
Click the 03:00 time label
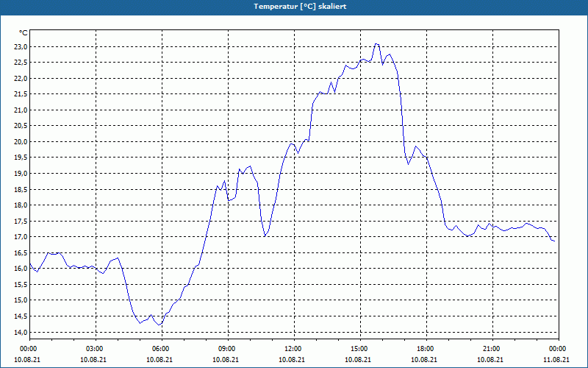coord(96,349)
